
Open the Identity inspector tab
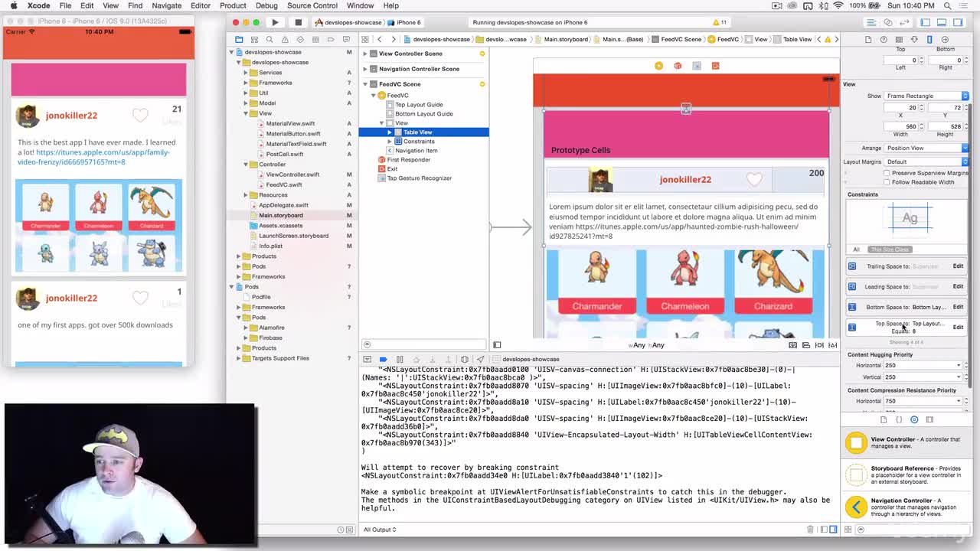(898, 39)
